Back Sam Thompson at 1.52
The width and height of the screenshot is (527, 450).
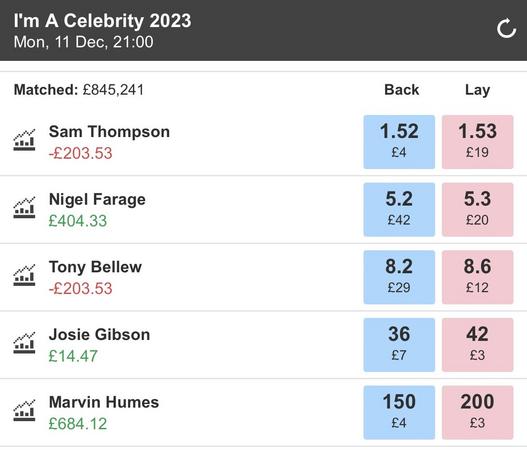click(x=399, y=142)
